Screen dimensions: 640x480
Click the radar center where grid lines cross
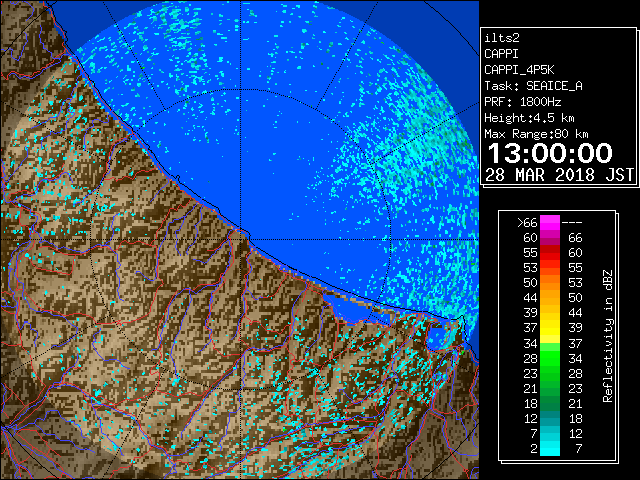(x=241, y=240)
